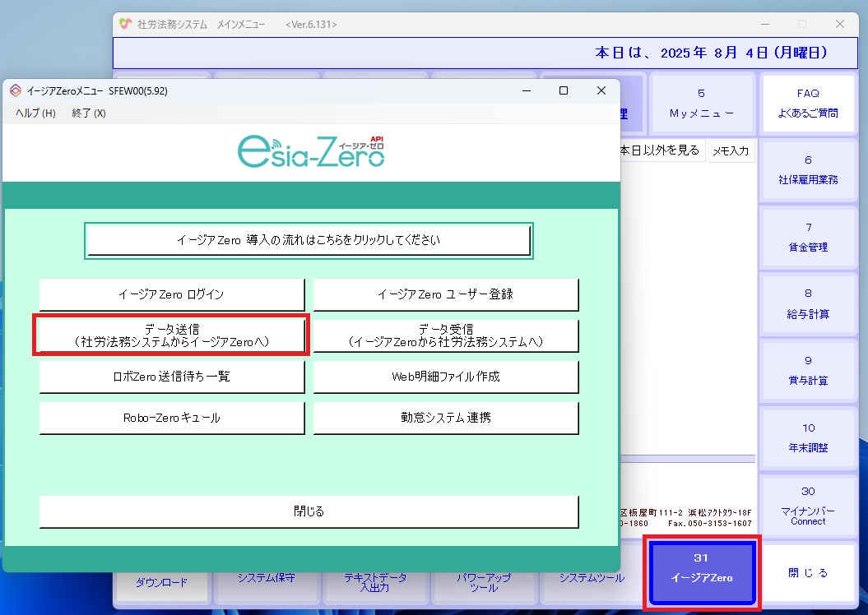Click イージアZero ログイン

click(170, 294)
